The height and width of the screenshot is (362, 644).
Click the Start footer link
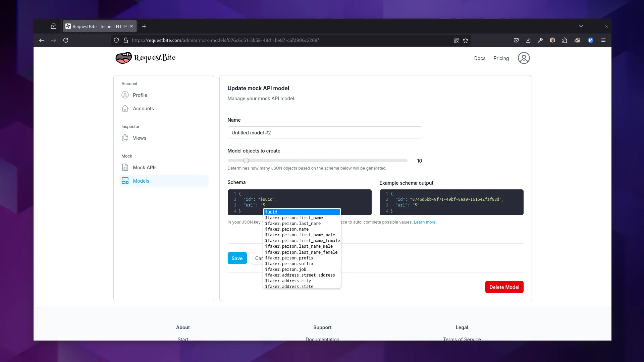183,339
